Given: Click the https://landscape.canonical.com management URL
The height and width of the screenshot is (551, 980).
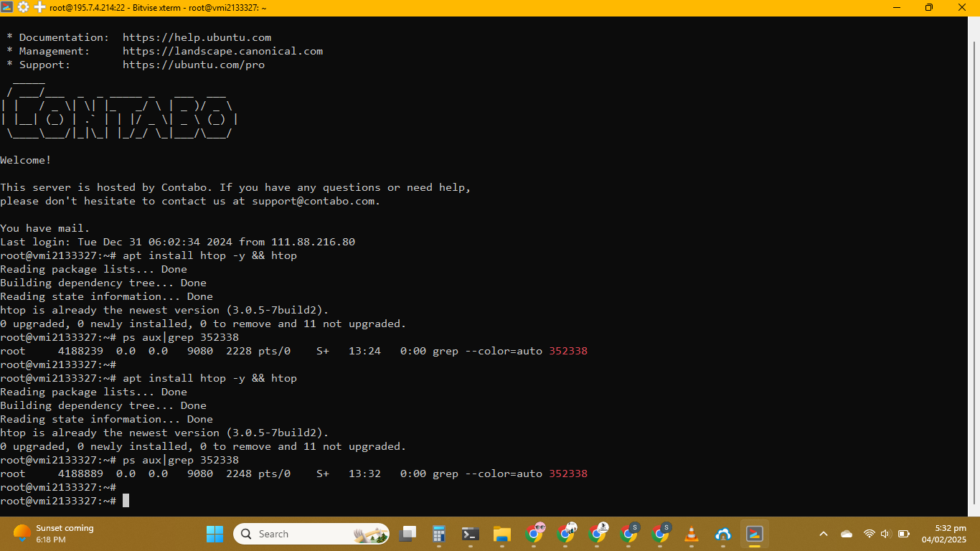Looking at the screenshot, I should [222, 51].
